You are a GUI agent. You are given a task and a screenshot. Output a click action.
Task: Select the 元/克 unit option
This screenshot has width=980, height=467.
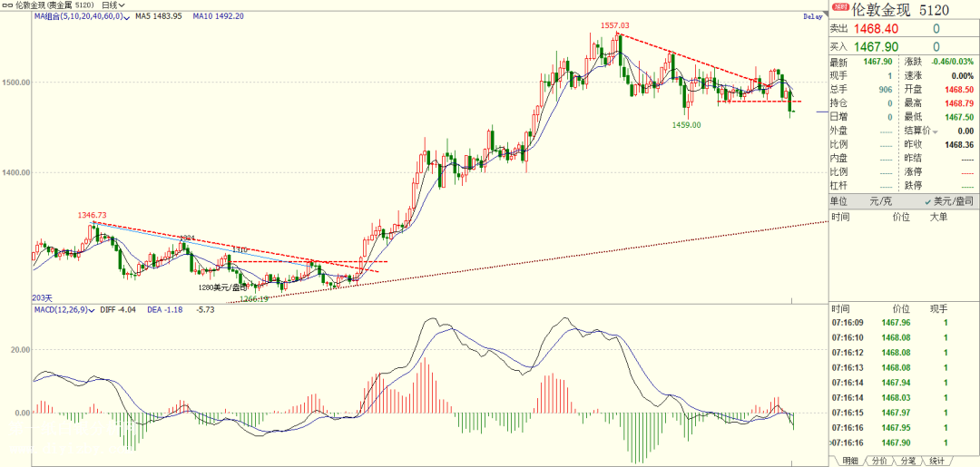click(x=880, y=200)
